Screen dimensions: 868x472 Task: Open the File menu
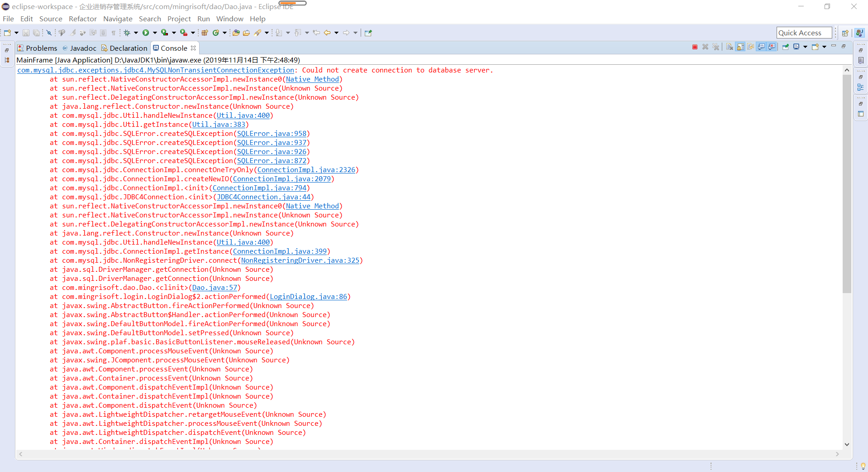8,19
